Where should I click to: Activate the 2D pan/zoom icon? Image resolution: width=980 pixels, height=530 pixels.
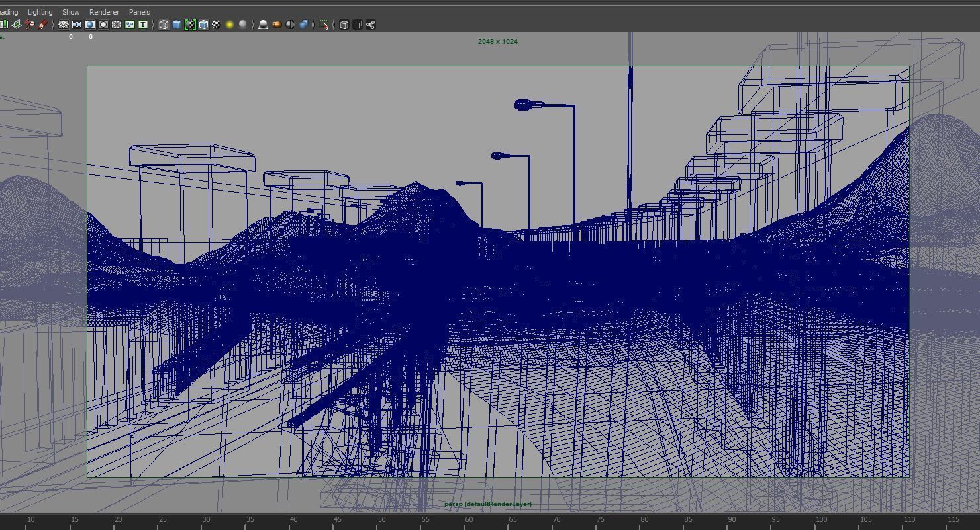pyautogui.click(x=30, y=25)
